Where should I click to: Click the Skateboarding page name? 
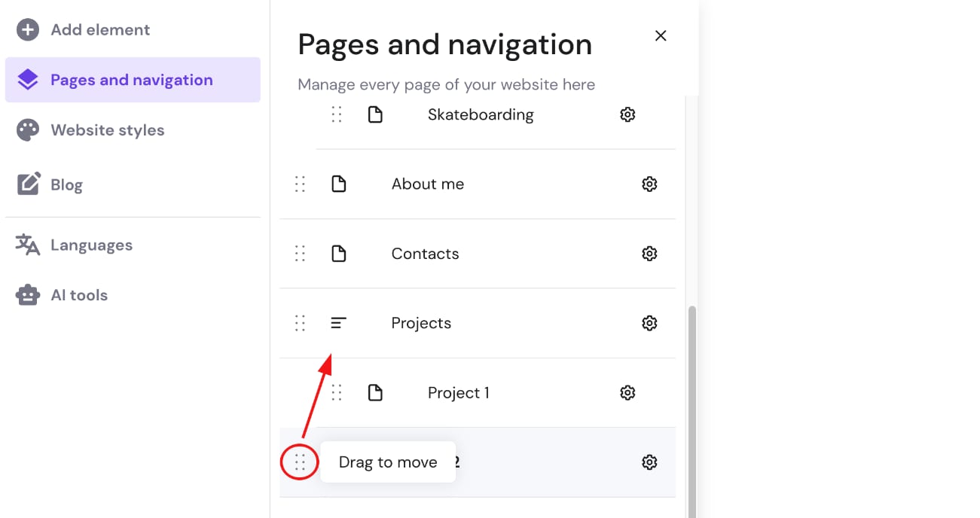(x=481, y=114)
